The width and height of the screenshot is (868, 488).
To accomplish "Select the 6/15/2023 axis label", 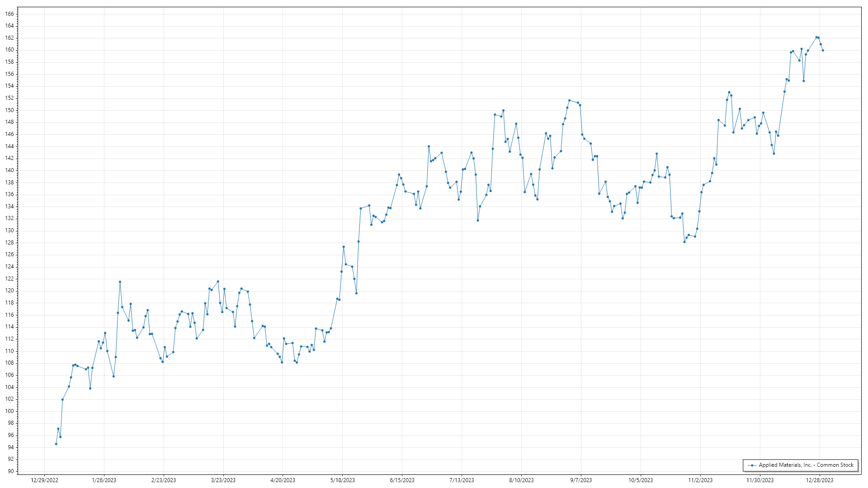I will (402, 480).
